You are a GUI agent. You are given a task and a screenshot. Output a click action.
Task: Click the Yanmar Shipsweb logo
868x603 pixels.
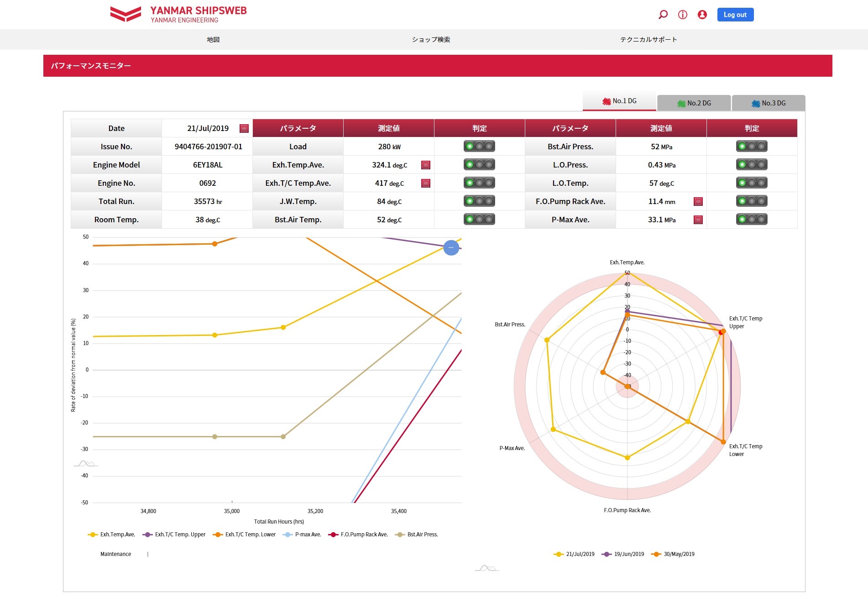[178, 14]
